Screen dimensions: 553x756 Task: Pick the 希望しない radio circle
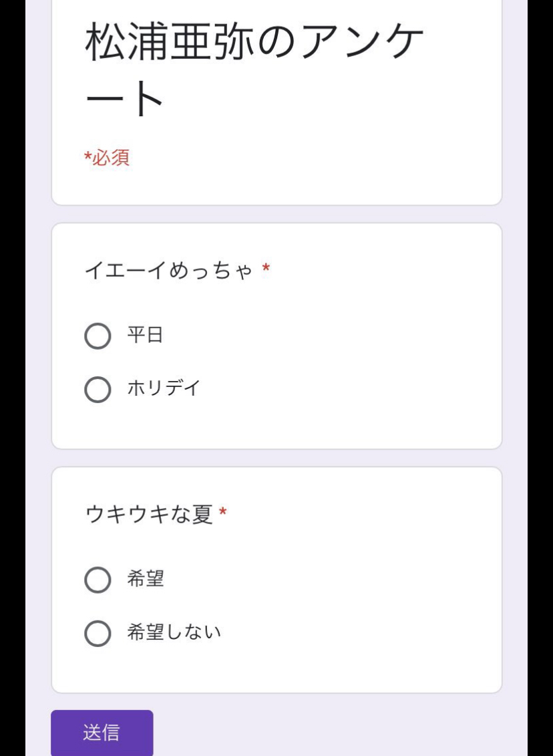[x=98, y=633]
